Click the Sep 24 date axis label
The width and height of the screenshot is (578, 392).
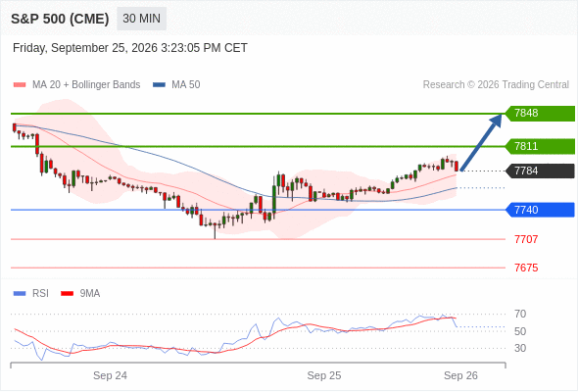[x=111, y=375]
